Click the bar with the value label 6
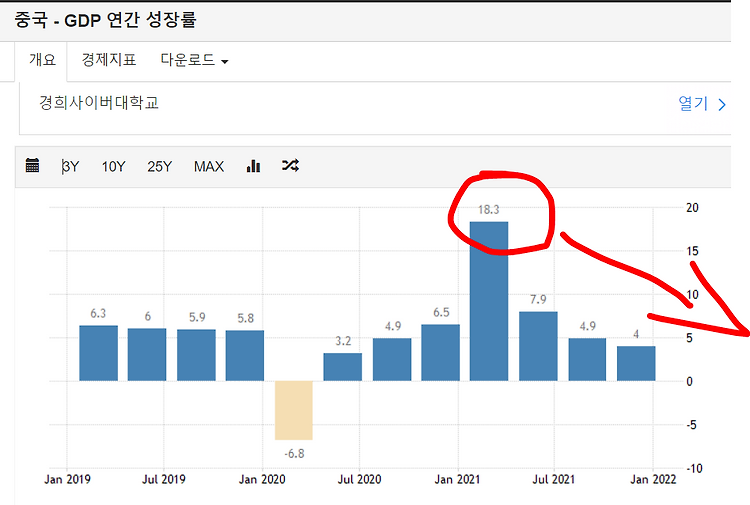This screenshot has width=750, height=505. pyautogui.click(x=147, y=354)
